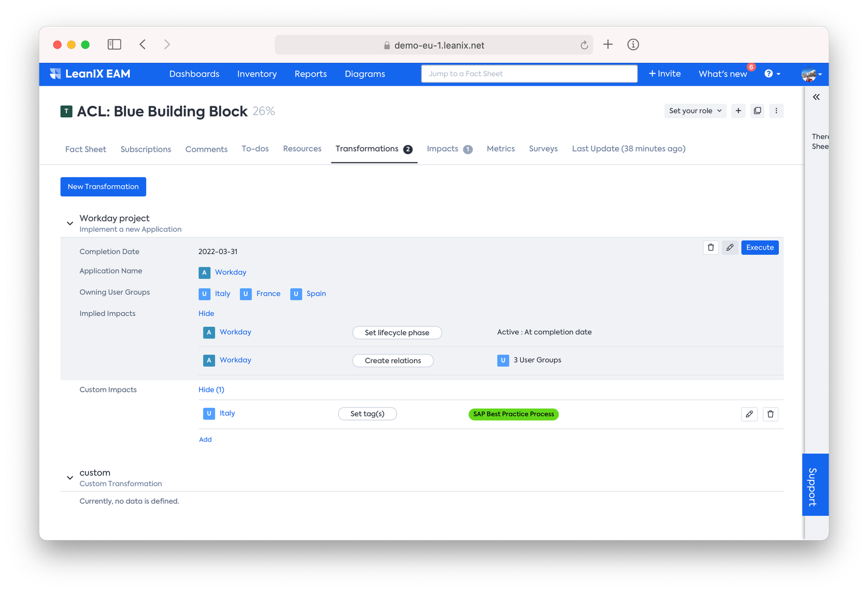This screenshot has width=868, height=592.
Task: Add a new custom impact
Action: [205, 440]
